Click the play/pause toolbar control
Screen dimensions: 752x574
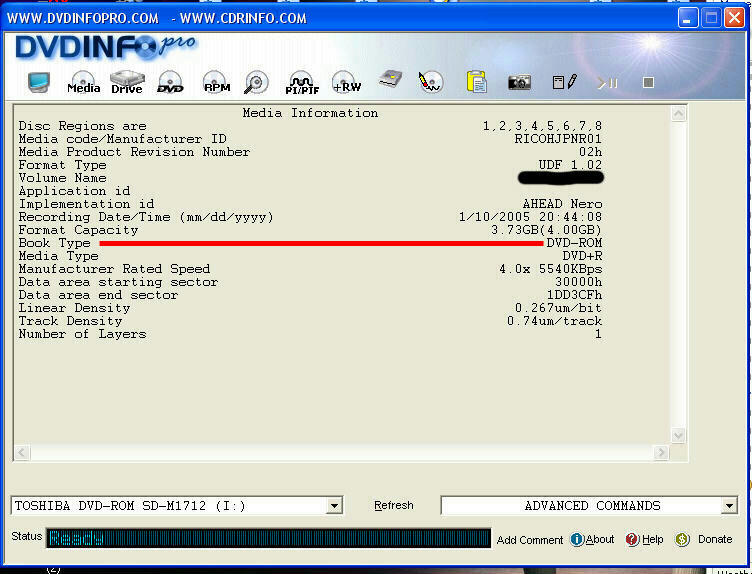607,83
